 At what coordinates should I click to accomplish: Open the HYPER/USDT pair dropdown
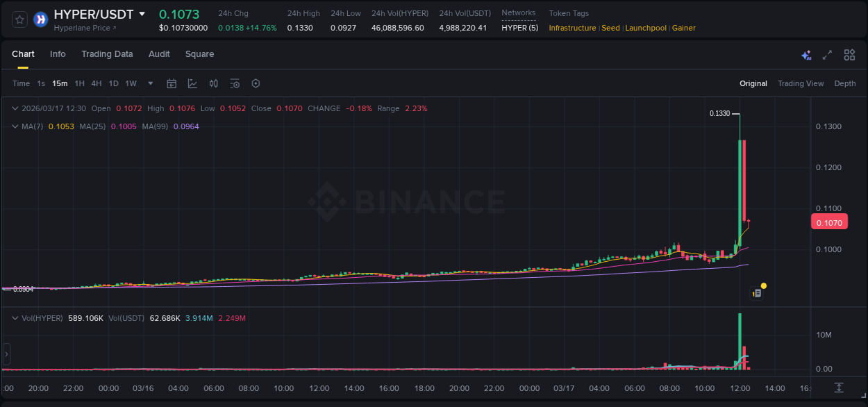pyautogui.click(x=143, y=13)
